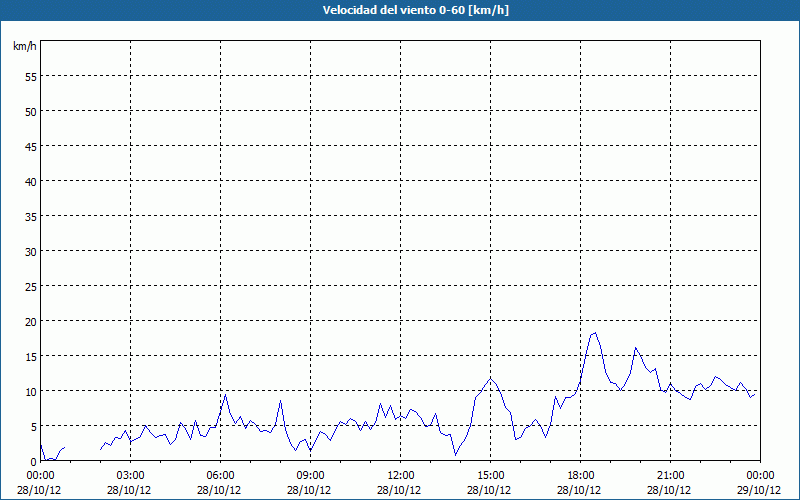Click the 21:00 time axis label

[670, 476]
